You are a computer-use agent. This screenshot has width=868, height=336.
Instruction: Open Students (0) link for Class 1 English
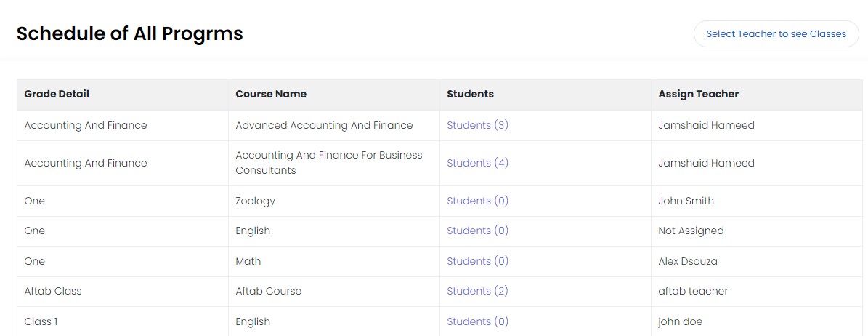pos(477,321)
